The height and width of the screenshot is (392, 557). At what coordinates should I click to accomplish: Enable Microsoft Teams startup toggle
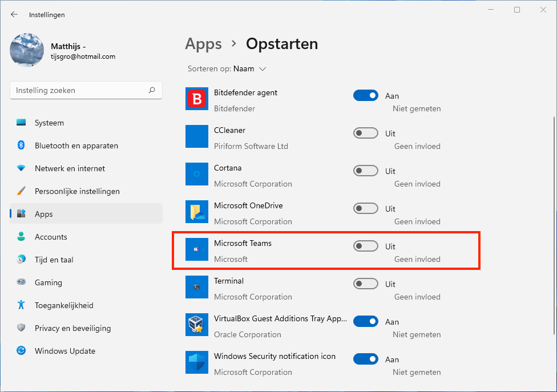point(366,246)
